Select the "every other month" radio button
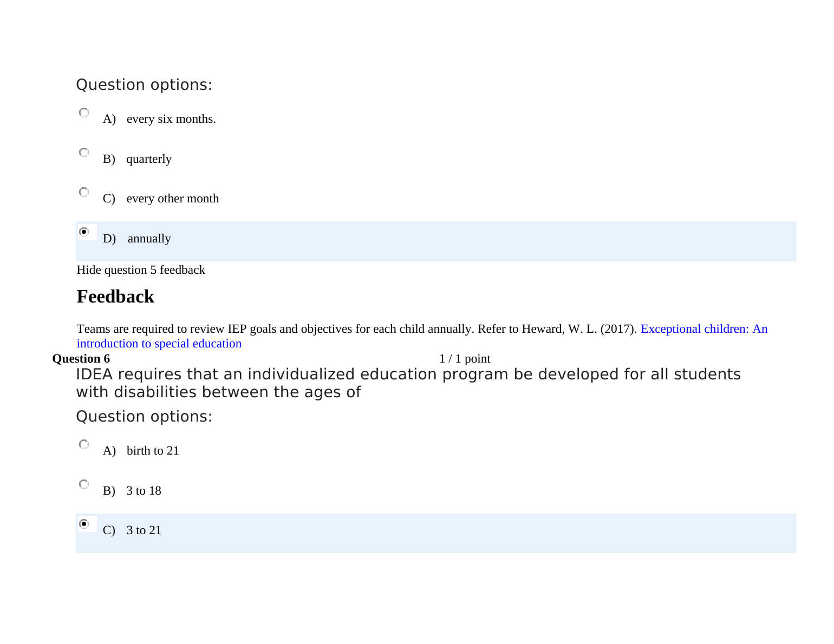Screen dimensions: 834x644 (x=84, y=192)
